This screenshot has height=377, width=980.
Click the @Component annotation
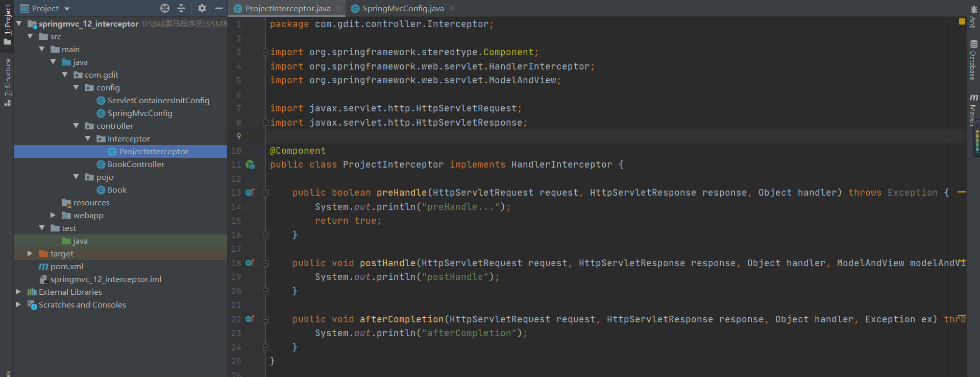coord(298,151)
